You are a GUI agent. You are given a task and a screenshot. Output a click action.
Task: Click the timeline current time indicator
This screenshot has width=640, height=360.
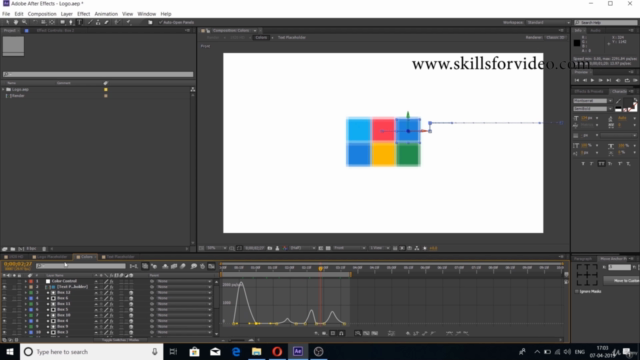tap(320, 268)
